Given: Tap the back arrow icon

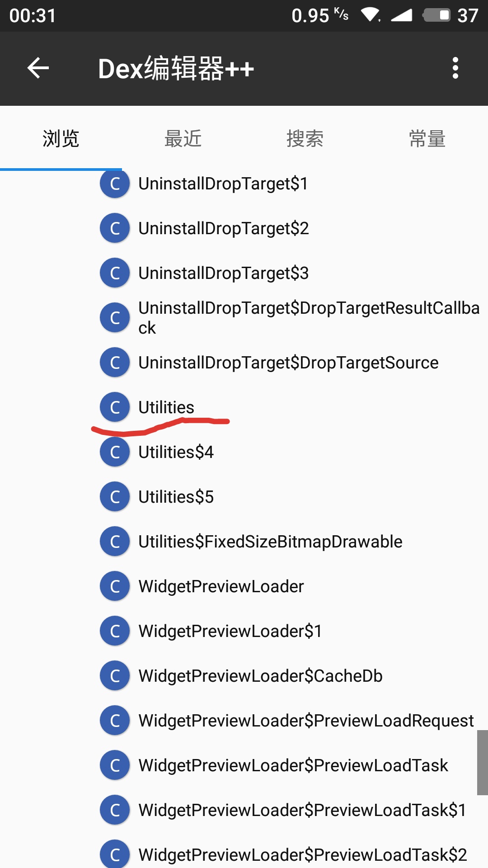Looking at the screenshot, I should click(38, 68).
